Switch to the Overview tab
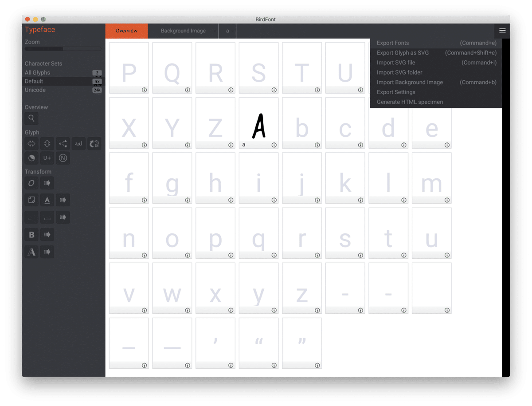532x406 pixels. point(126,31)
